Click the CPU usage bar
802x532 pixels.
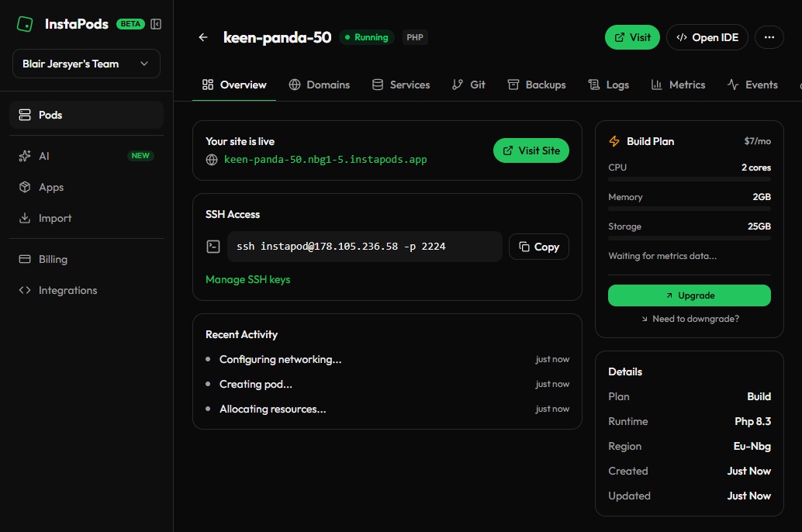pos(689,179)
